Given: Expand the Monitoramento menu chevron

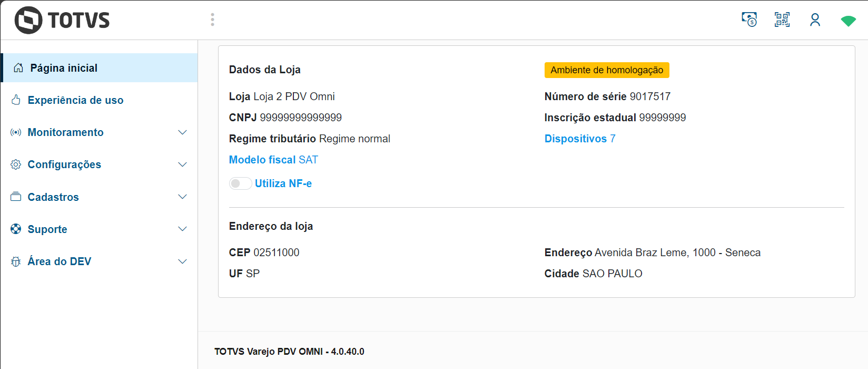Looking at the screenshot, I should click(x=182, y=132).
